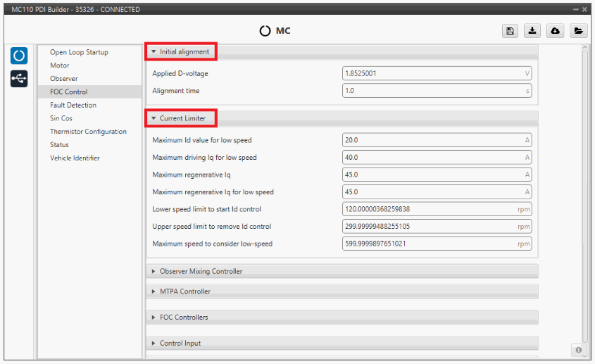Image resolution: width=595 pixels, height=364 pixels.
Task: Expand the FOC Controllers section
Action: point(183,318)
